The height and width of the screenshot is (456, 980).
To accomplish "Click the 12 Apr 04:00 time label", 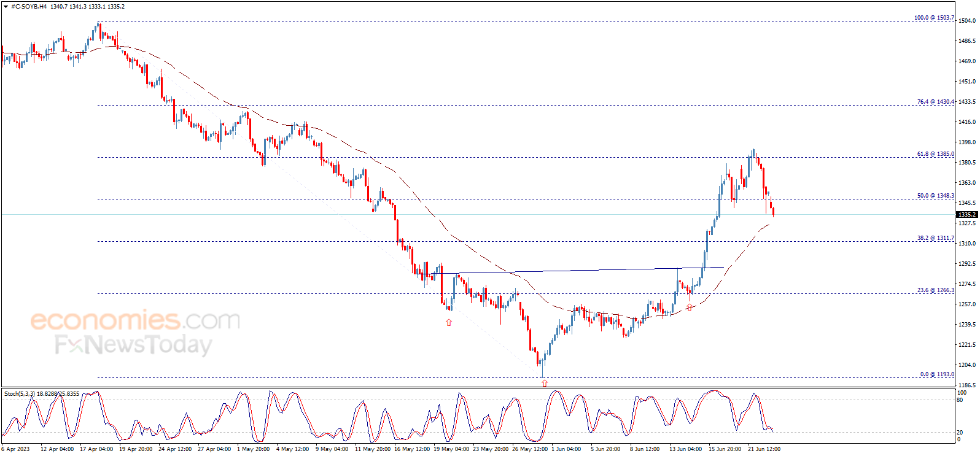I will click(x=57, y=449).
